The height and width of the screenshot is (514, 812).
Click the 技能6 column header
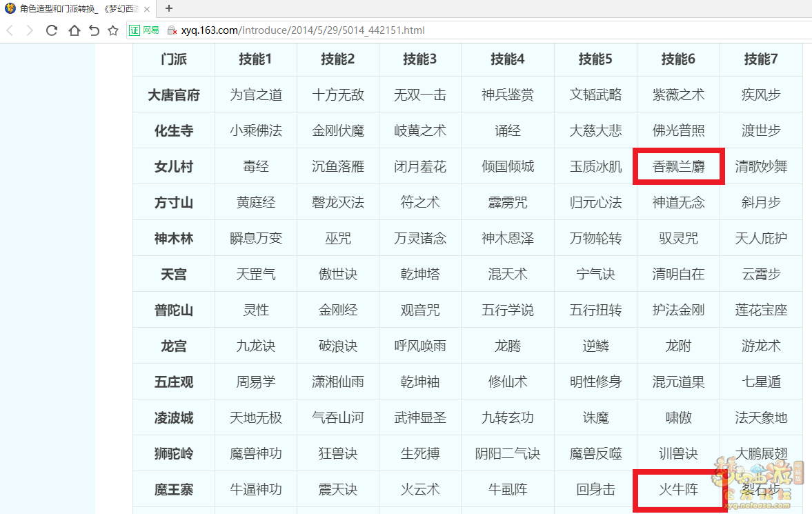[678, 59]
